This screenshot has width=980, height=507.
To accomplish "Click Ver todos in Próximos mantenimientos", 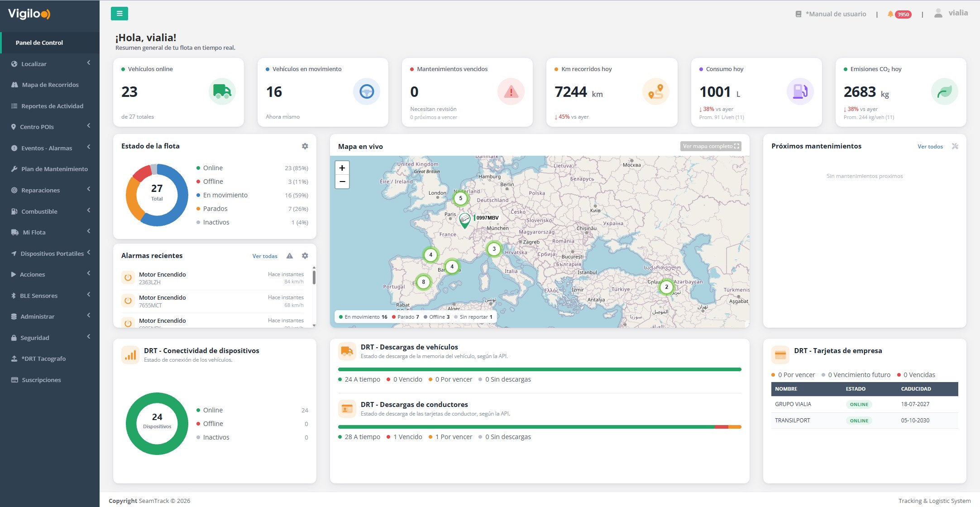I will 930,147.
